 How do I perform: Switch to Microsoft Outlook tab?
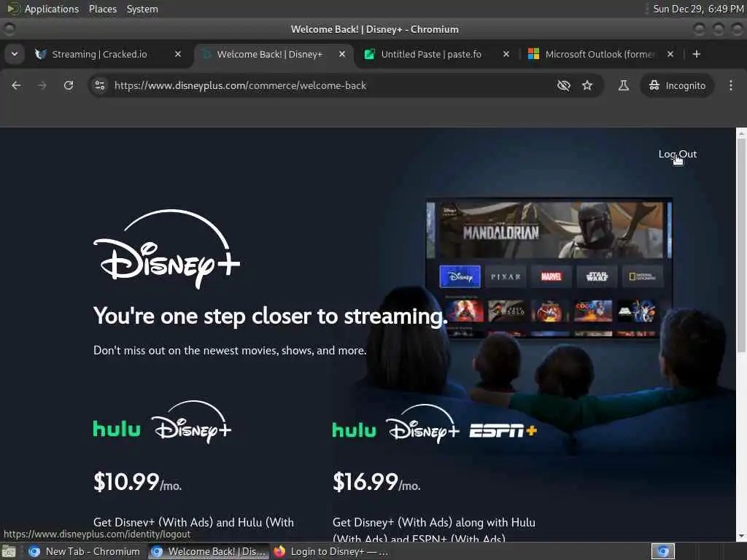[x=600, y=54]
